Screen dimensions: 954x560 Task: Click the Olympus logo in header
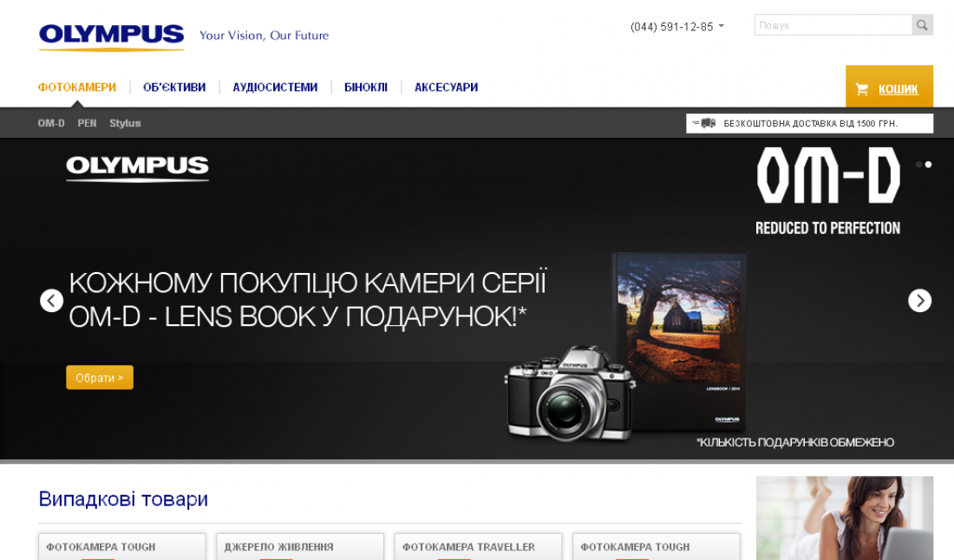111,36
